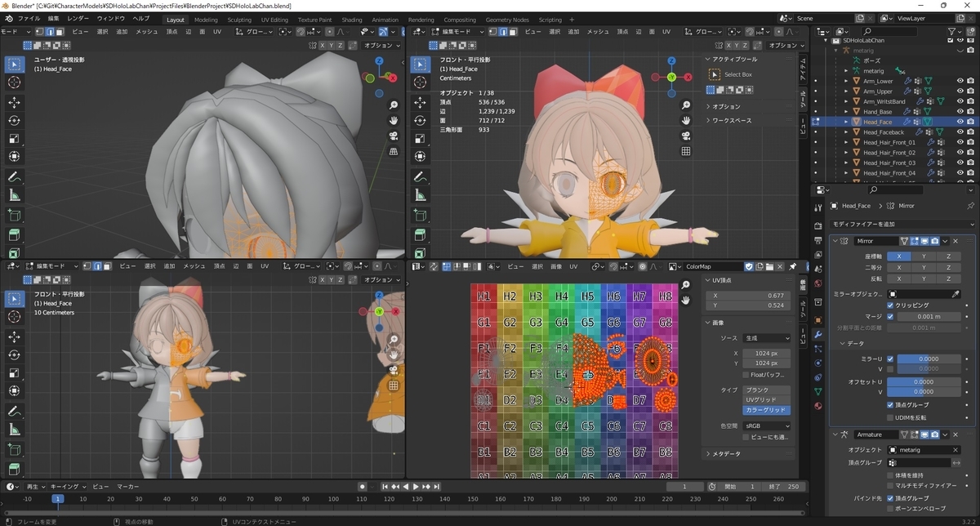This screenshot has width=980, height=526.
Task: Click the wrench icon next to Head_Face
Action: point(905,122)
